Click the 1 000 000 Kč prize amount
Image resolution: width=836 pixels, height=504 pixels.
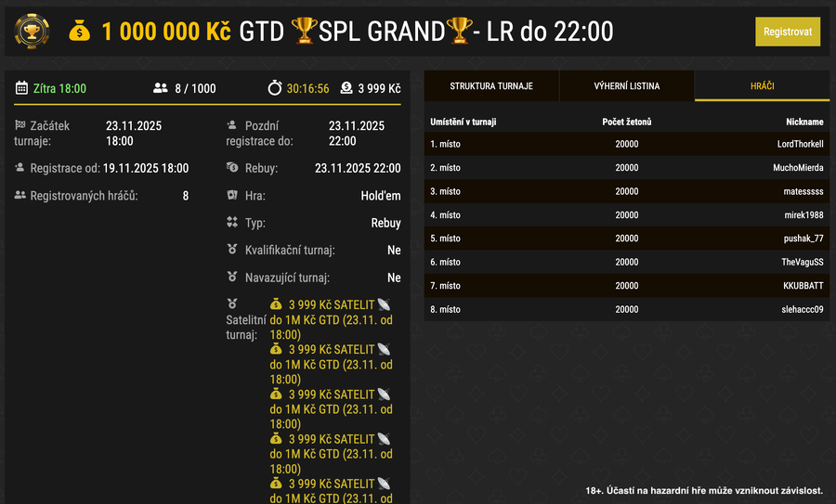(166, 32)
